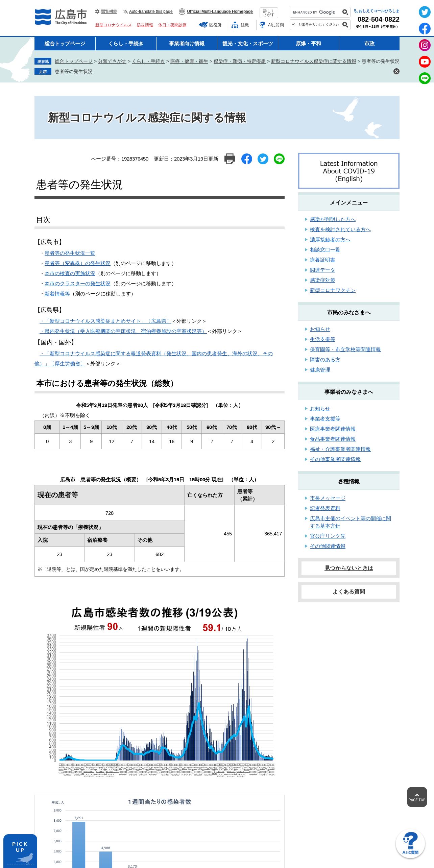Select table cell showing 365,417
434x868 pixels.
pyautogui.click(x=260, y=534)
